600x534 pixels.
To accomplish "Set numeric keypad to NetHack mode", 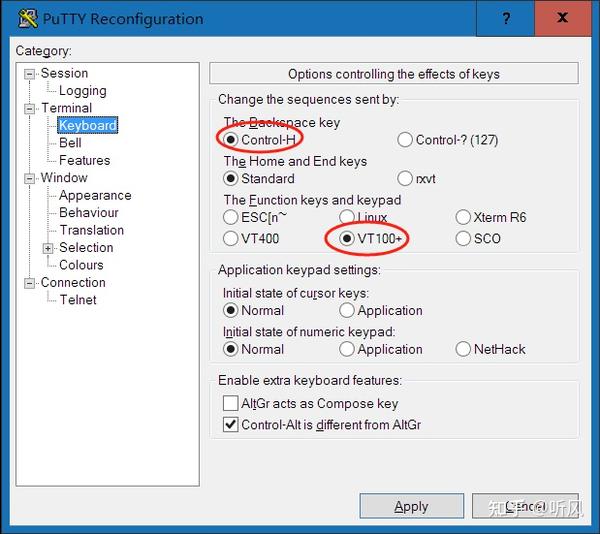I will pyautogui.click(x=463, y=349).
